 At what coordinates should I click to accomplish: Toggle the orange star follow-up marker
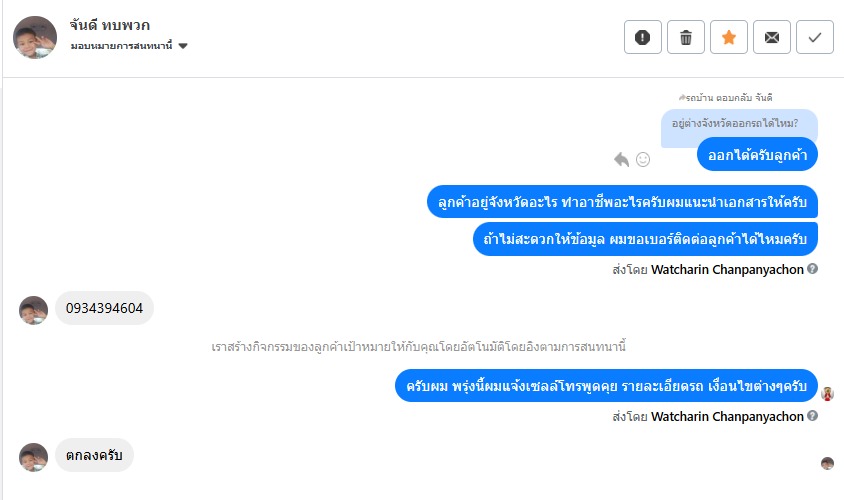pyautogui.click(x=729, y=38)
